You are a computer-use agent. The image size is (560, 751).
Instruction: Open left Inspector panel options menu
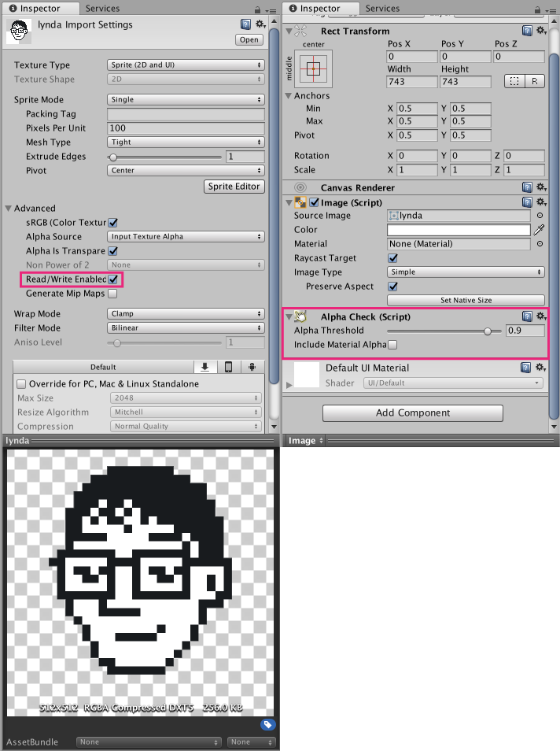[x=271, y=10]
